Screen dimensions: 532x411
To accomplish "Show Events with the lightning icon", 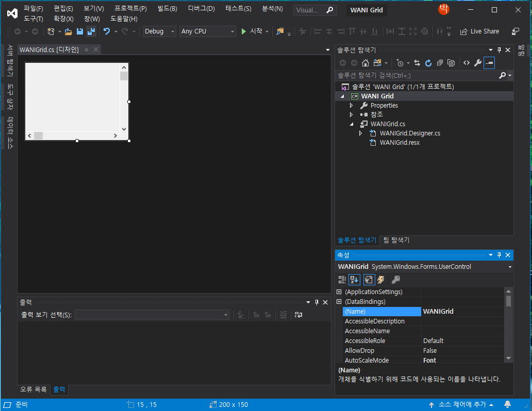I will 381,280.
